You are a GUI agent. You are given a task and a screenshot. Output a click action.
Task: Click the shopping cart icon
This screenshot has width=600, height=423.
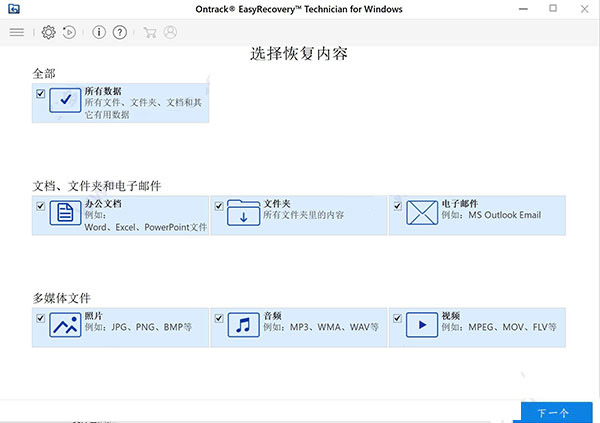[150, 32]
